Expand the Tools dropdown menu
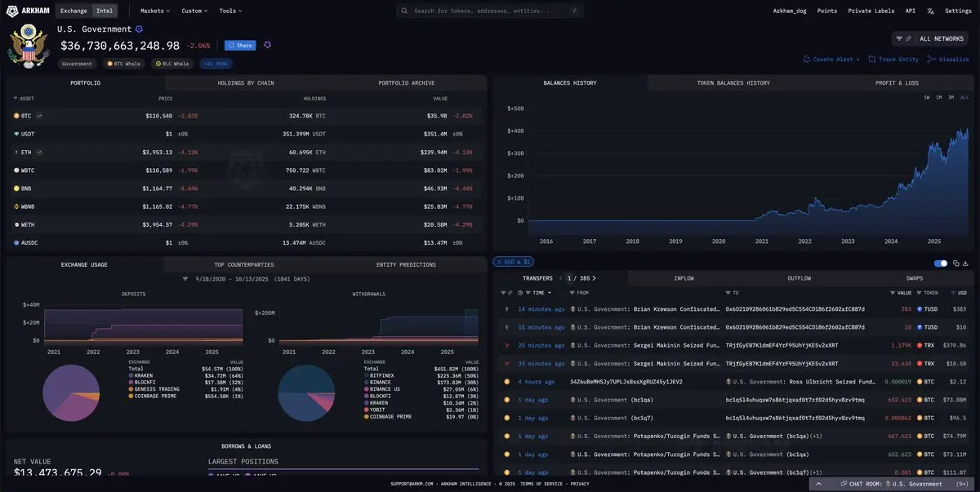The width and height of the screenshot is (980, 492). [230, 11]
